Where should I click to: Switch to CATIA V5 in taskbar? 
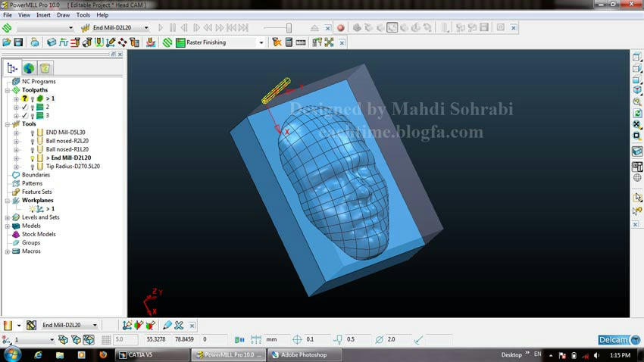point(153,355)
